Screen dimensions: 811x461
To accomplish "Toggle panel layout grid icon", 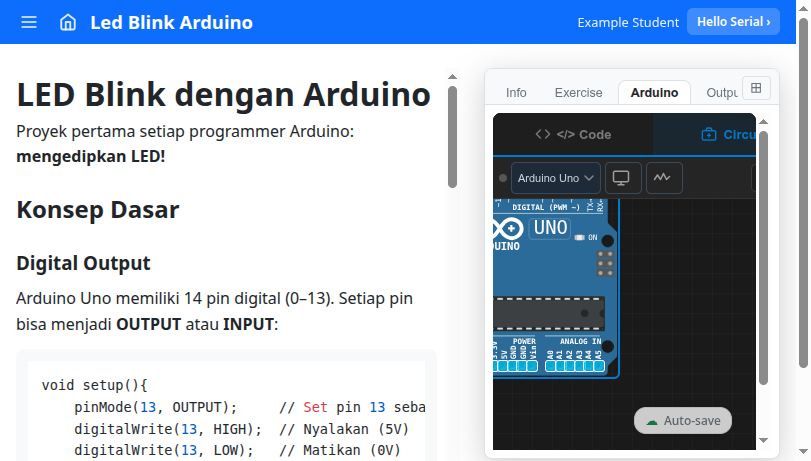I will (x=756, y=88).
